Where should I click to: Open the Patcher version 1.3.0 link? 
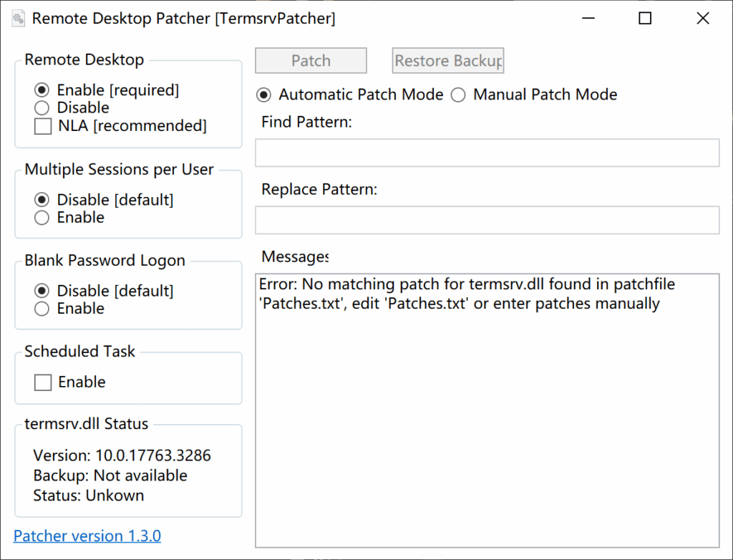click(x=87, y=536)
